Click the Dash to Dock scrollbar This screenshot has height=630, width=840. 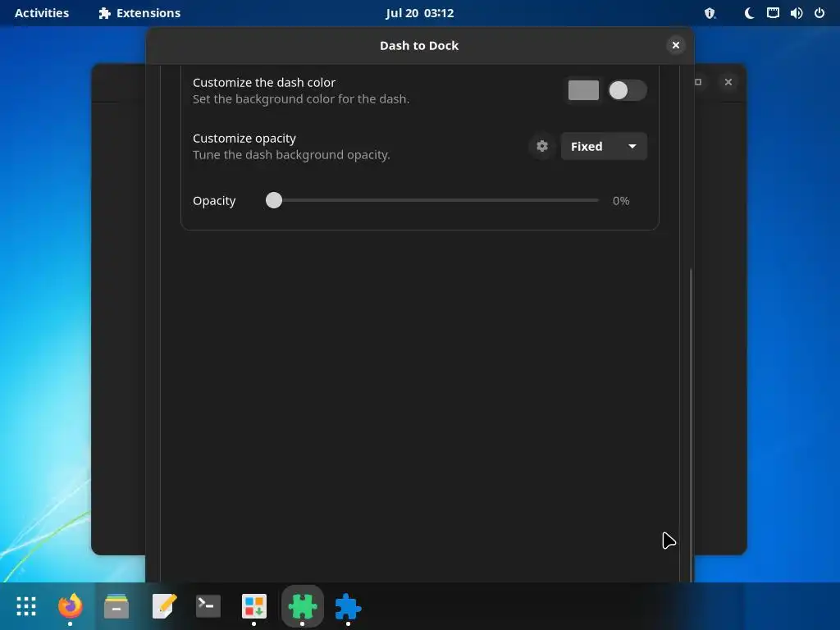click(x=691, y=424)
